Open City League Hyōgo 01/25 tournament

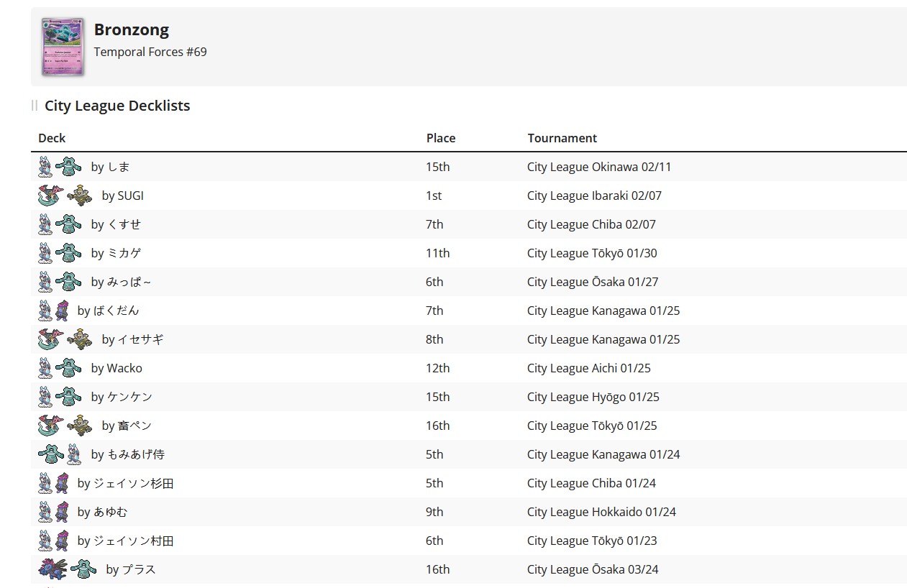(593, 397)
